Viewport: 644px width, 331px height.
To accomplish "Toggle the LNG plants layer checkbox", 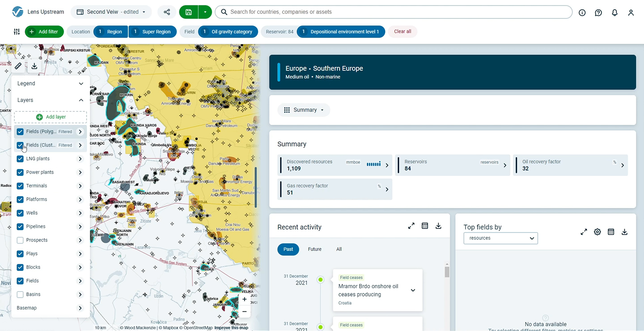I will coord(20,159).
